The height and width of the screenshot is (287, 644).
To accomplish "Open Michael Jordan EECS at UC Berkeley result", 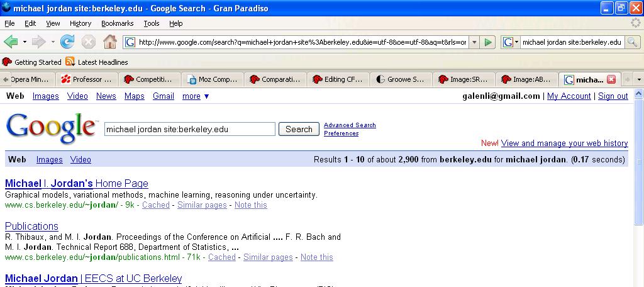I will coord(93,278).
